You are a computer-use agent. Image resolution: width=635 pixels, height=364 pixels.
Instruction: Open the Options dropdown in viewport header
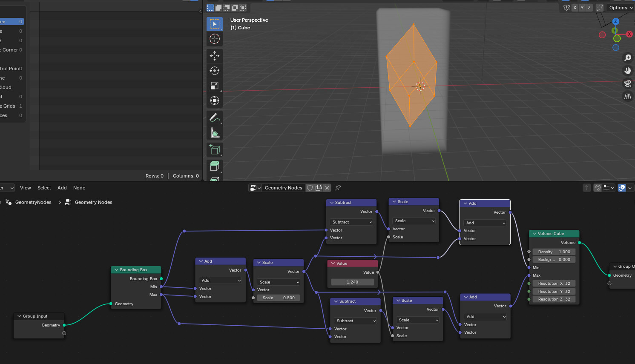(x=620, y=7)
